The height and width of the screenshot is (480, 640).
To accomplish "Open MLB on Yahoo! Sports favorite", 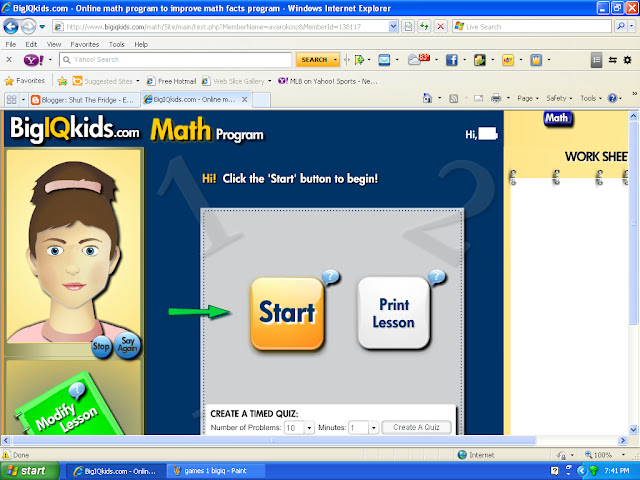I will coord(328,81).
